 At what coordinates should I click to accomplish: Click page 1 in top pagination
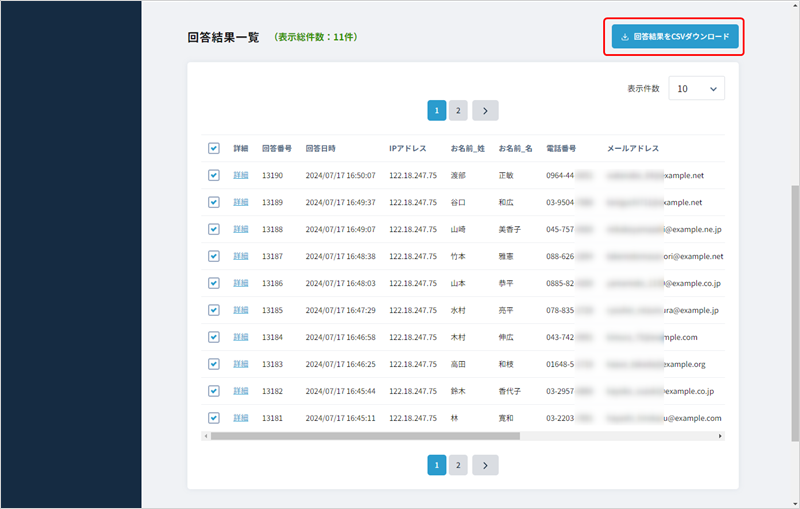pos(437,111)
